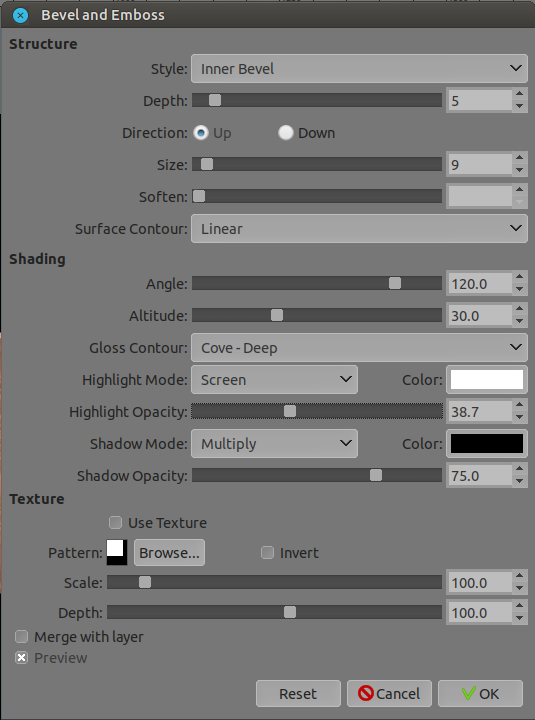Confirm with the OK button
535x720 pixels.
pos(480,693)
